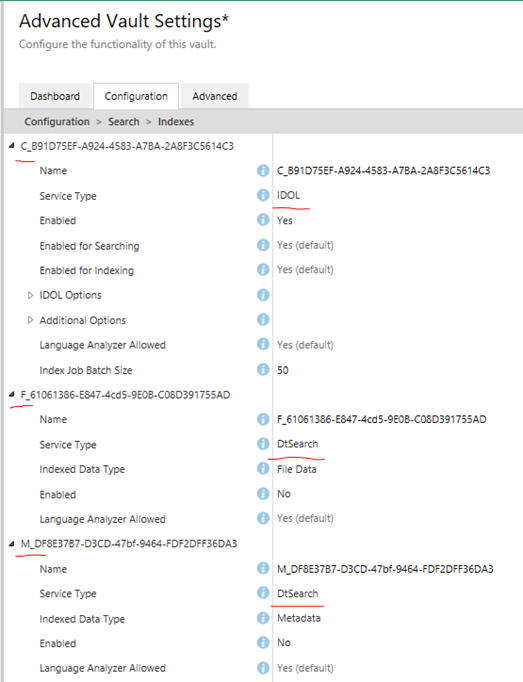This screenshot has width=523, height=682.
Task: Change Enabled for Indexing value
Action: point(305,270)
